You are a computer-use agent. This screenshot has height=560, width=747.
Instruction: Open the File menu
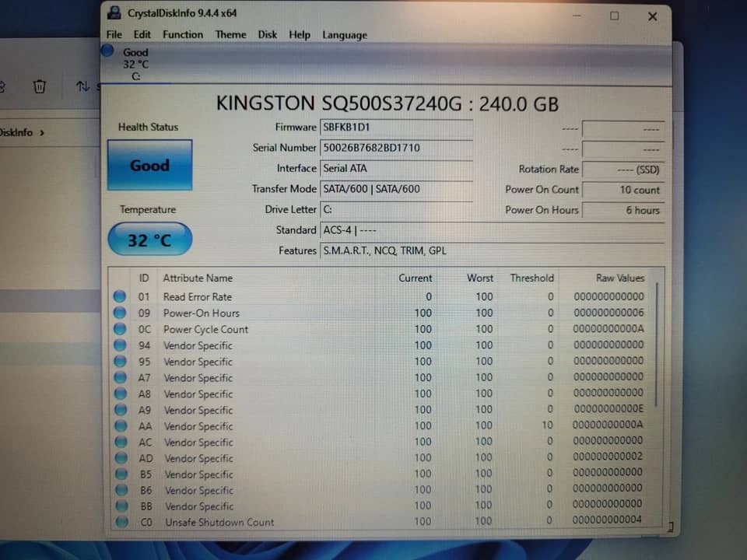[x=114, y=35]
